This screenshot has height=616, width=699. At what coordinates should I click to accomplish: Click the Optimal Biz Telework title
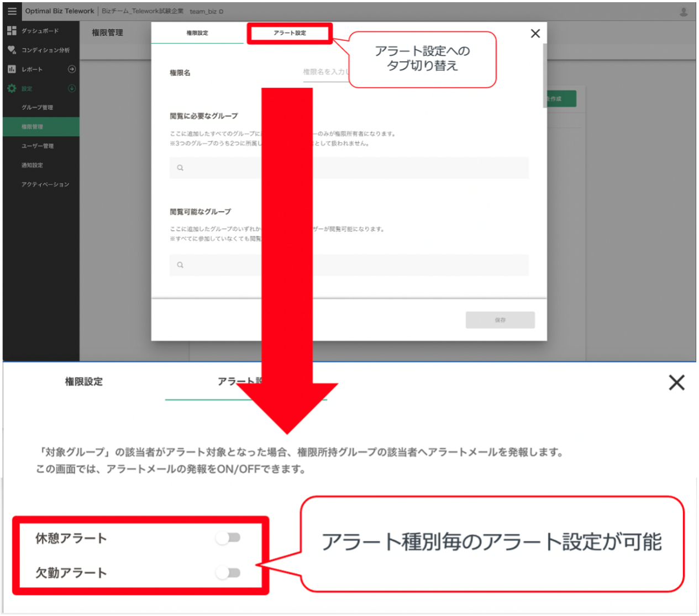click(60, 11)
